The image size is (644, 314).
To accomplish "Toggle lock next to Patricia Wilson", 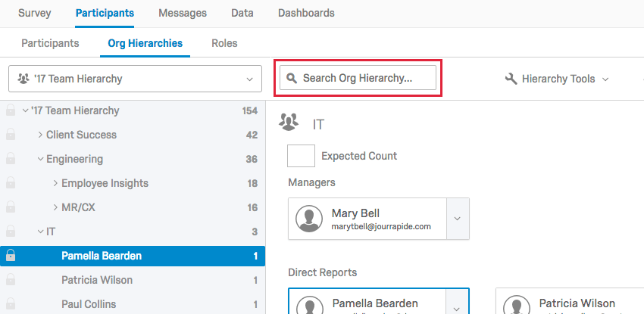I will [x=11, y=280].
